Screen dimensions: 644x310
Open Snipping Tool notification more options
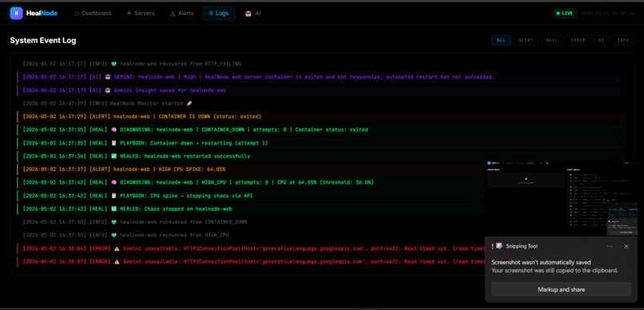tap(610, 246)
